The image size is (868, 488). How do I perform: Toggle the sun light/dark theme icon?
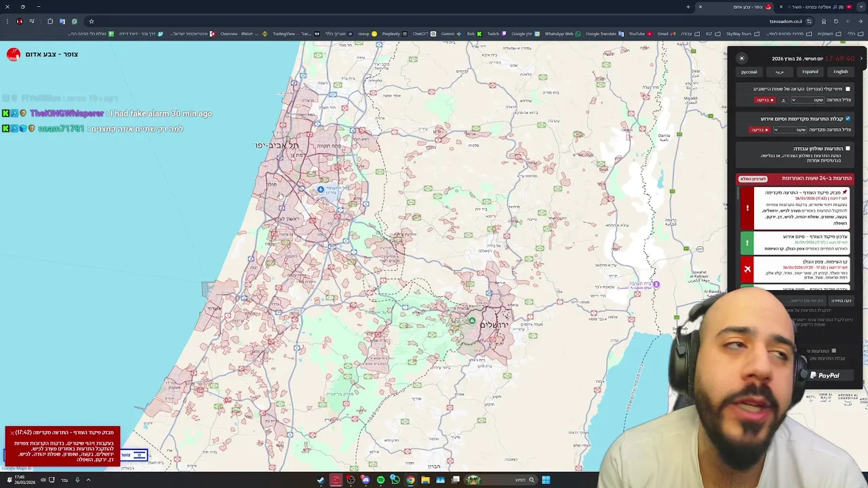(x=742, y=58)
